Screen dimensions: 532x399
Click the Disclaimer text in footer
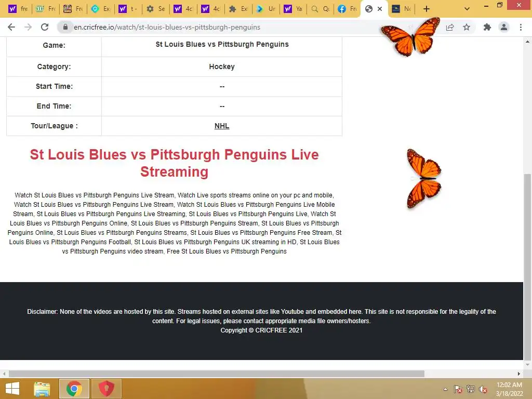tap(261, 316)
